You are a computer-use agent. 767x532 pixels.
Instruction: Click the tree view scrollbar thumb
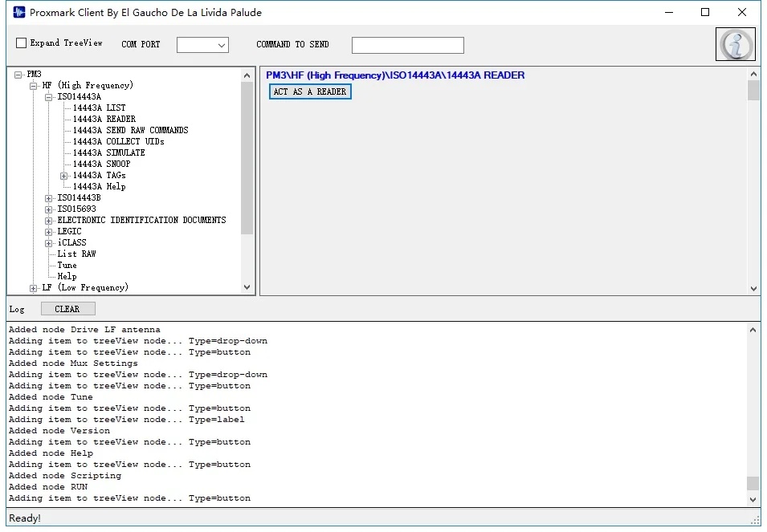pos(247,158)
